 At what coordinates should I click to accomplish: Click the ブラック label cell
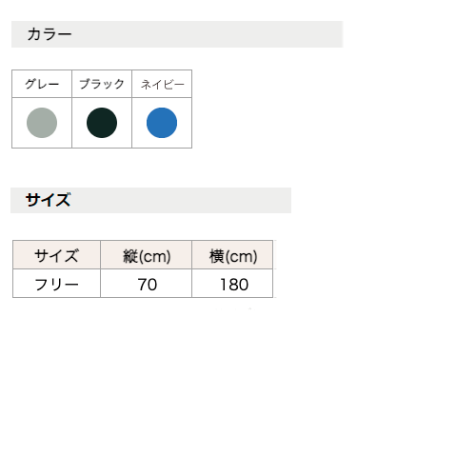[102, 84]
